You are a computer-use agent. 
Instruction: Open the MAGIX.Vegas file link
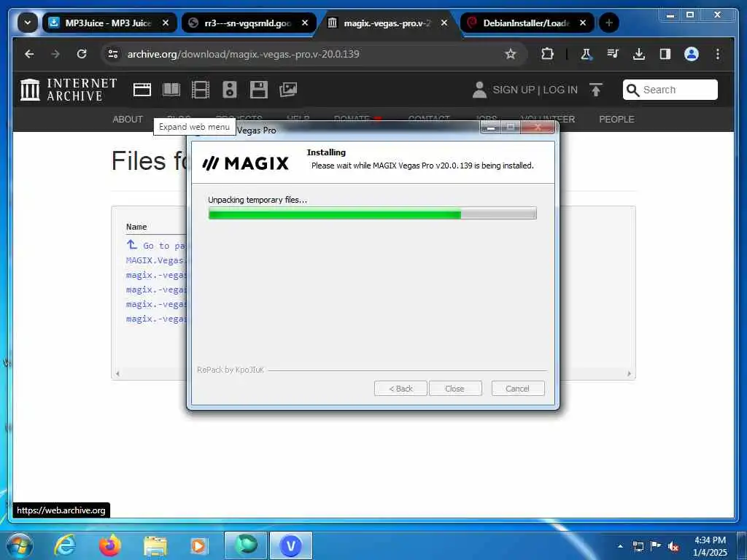tap(156, 260)
